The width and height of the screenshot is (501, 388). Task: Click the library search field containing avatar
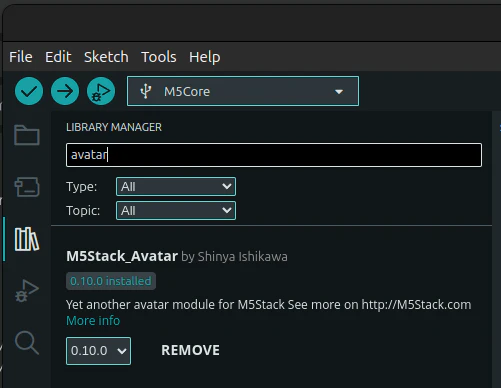(x=274, y=155)
